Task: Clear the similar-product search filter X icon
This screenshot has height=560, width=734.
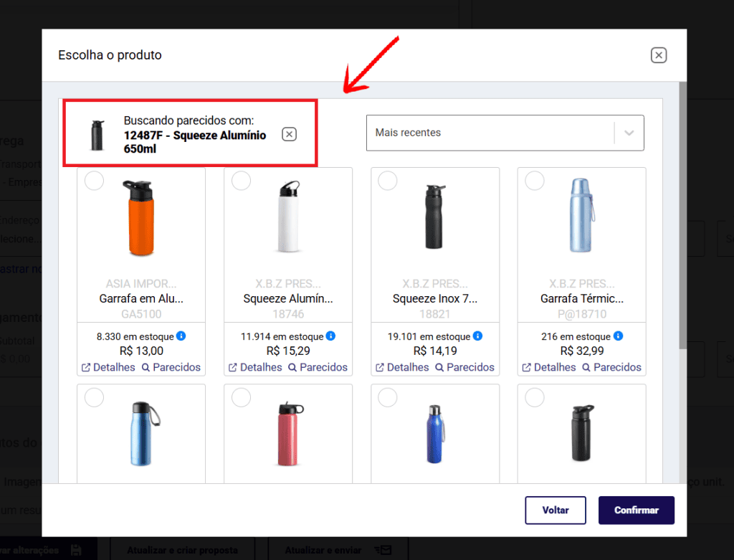Action: (290, 134)
